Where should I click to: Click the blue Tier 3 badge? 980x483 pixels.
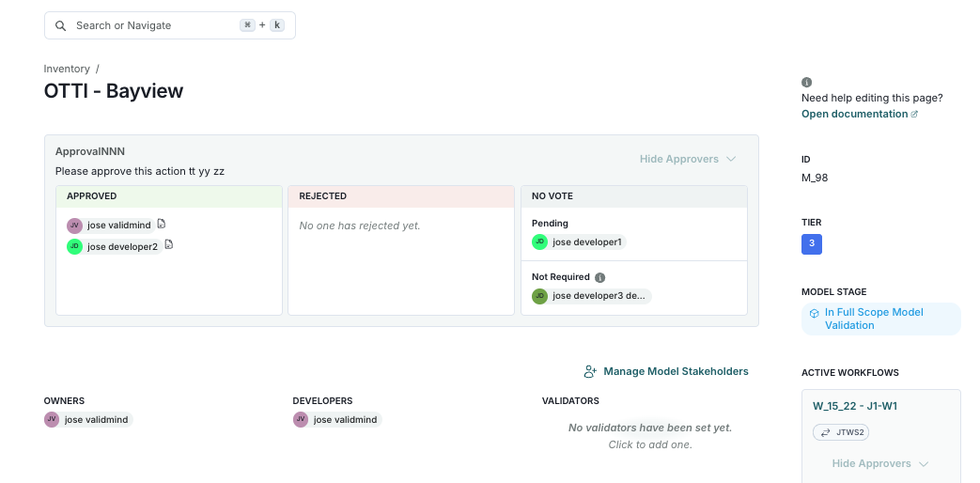click(811, 244)
